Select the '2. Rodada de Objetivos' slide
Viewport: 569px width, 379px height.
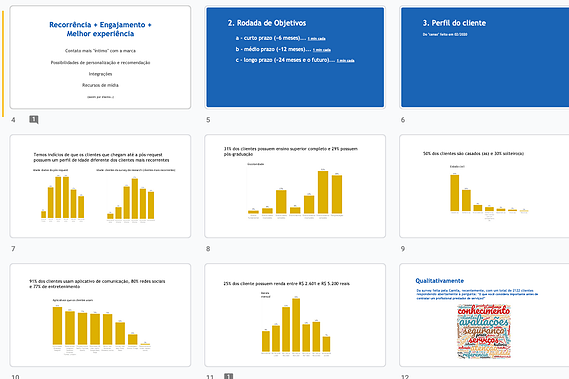[x=295, y=57]
